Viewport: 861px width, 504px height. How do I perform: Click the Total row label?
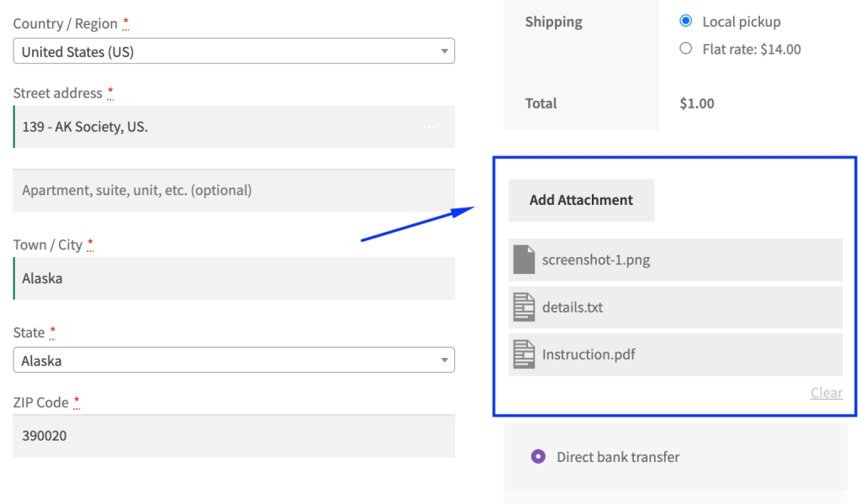pos(541,103)
